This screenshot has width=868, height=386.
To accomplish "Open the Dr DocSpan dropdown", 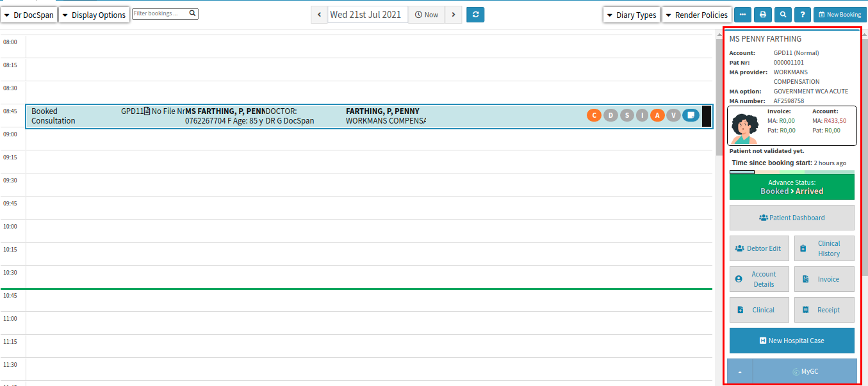I will point(29,15).
